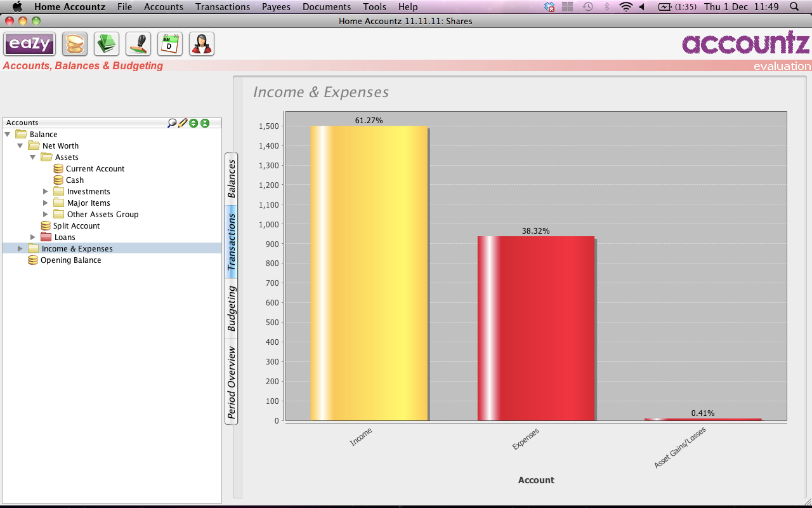Click the green expand-all tree icon
This screenshot has width=812, height=508.
point(193,123)
